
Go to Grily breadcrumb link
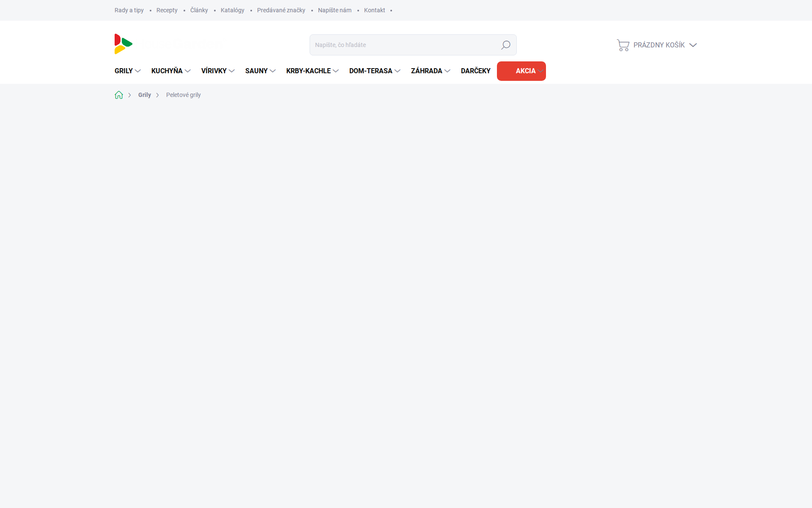pyautogui.click(x=144, y=95)
